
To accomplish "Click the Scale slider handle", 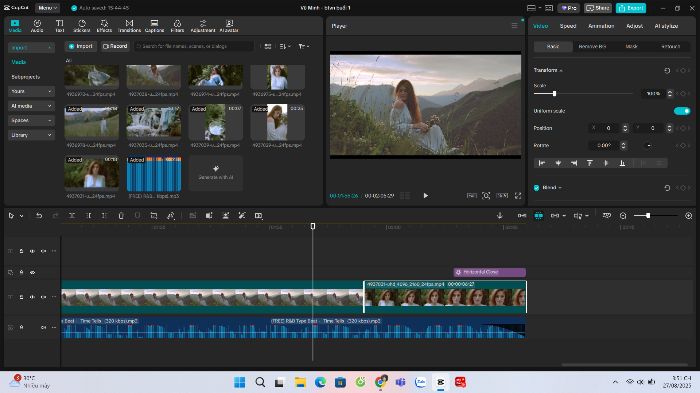I will point(554,93).
